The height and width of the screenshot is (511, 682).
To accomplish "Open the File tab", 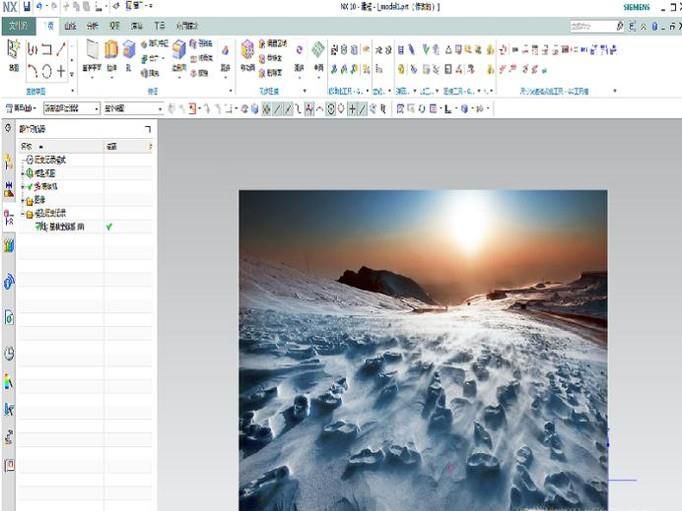I will 18,25.
